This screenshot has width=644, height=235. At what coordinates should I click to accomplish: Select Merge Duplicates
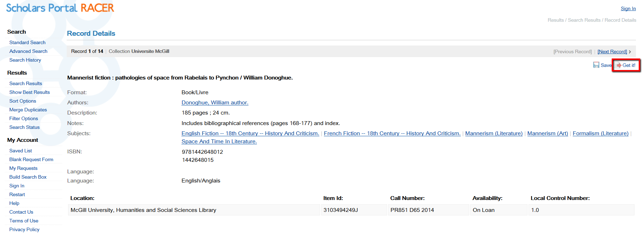[28, 110]
